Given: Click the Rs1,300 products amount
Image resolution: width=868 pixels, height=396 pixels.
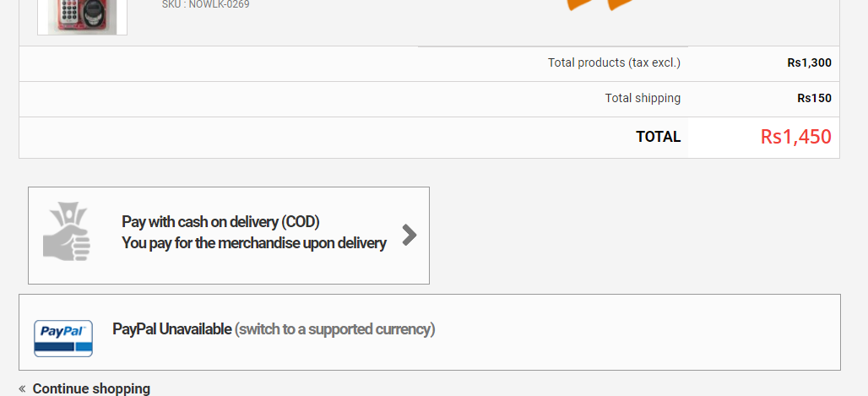Looking at the screenshot, I should pos(809,62).
